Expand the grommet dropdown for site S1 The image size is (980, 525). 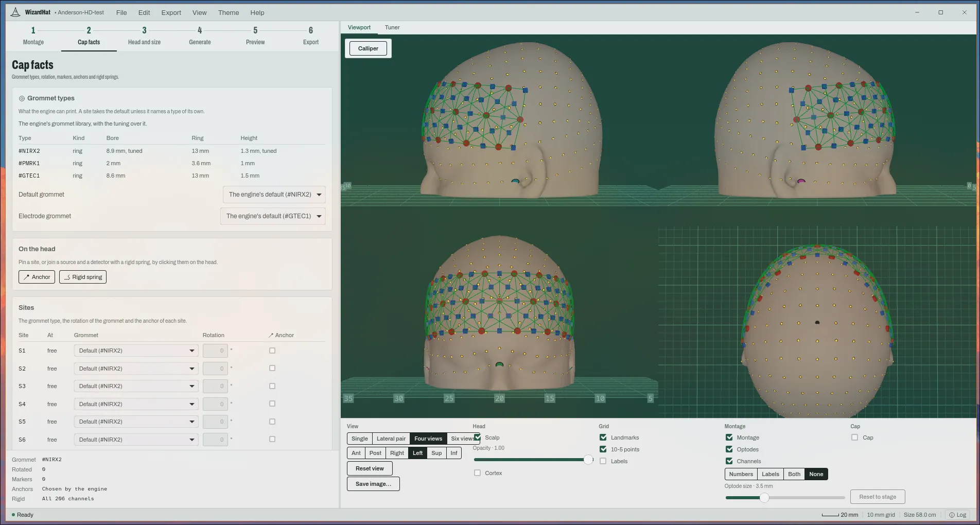point(136,351)
